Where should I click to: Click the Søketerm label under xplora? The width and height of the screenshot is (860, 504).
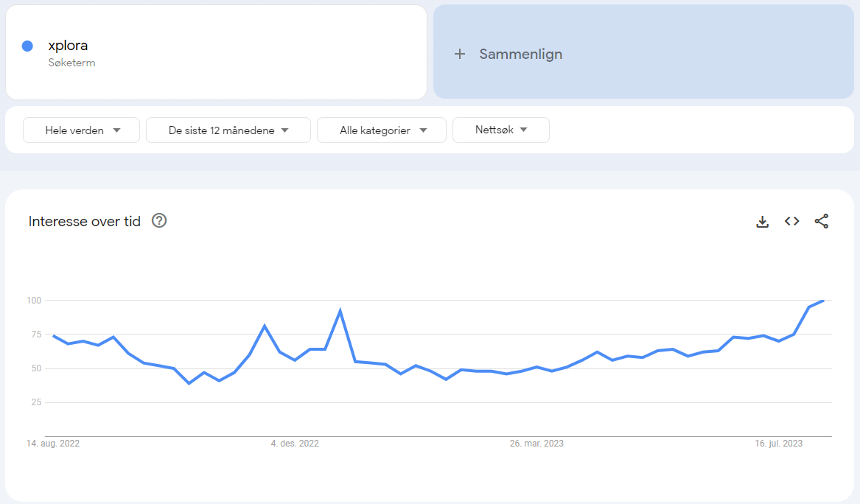tap(71, 63)
